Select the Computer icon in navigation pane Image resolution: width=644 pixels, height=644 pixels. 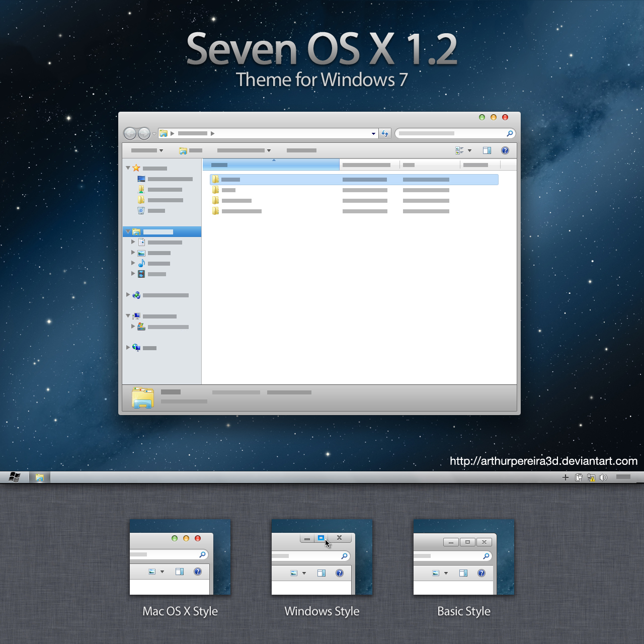136,316
